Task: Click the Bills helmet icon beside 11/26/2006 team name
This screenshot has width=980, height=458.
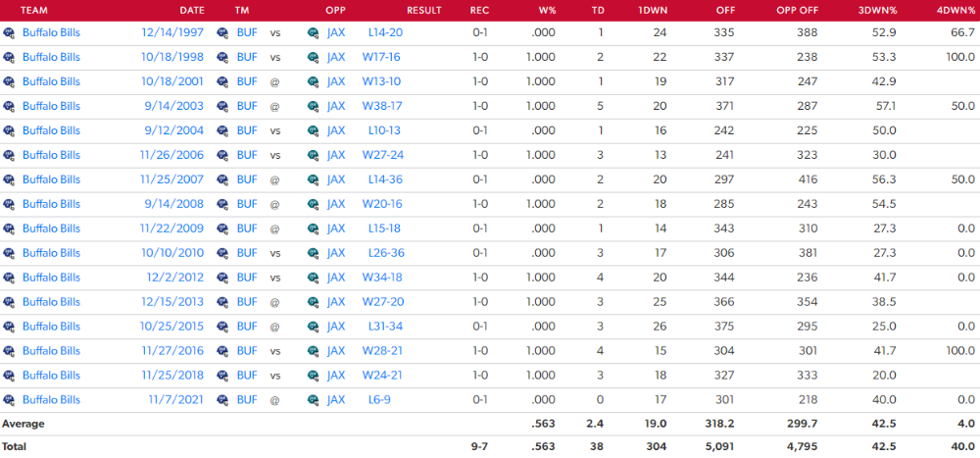Action: (x=8, y=155)
